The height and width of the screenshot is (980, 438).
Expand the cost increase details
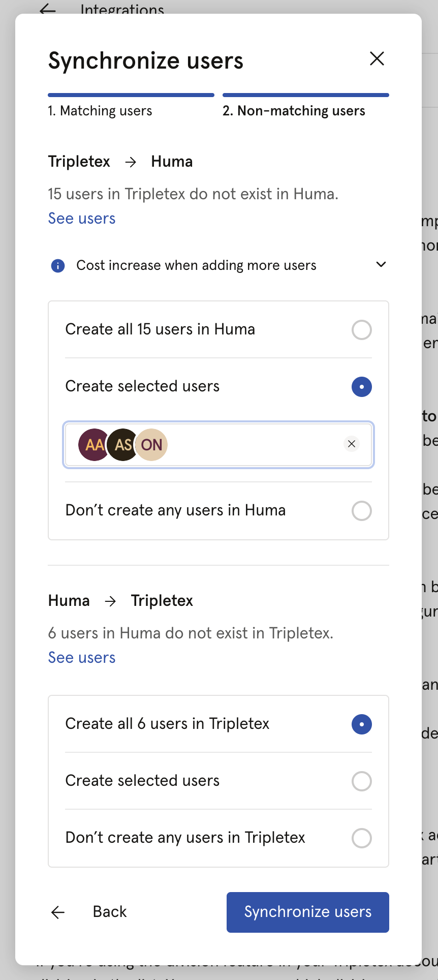tap(381, 264)
